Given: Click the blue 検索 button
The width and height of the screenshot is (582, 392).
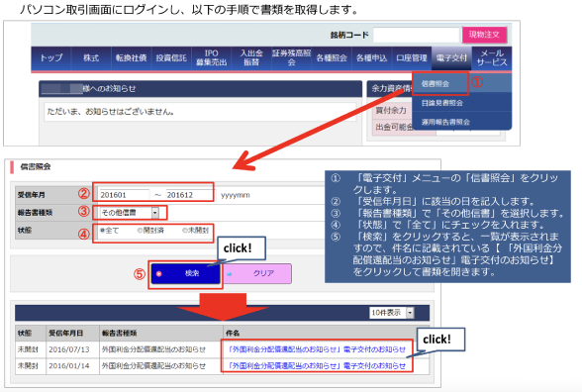Looking at the screenshot, I should click(x=186, y=273).
